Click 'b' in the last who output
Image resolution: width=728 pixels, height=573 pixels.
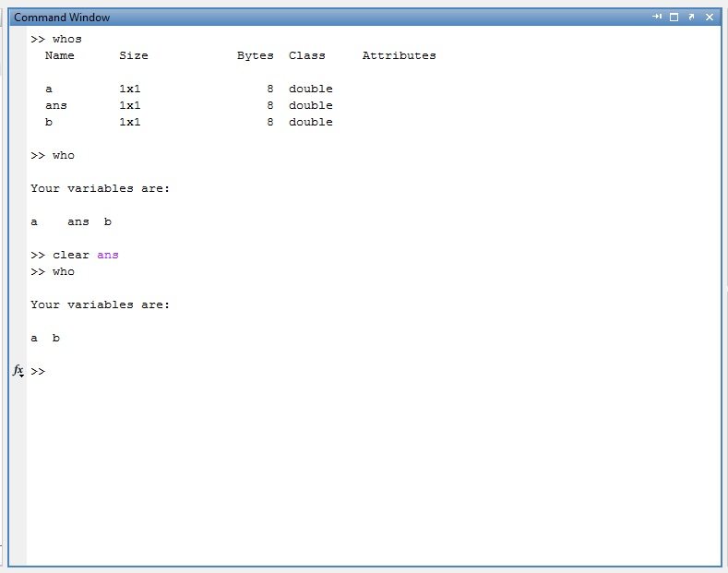(x=56, y=338)
